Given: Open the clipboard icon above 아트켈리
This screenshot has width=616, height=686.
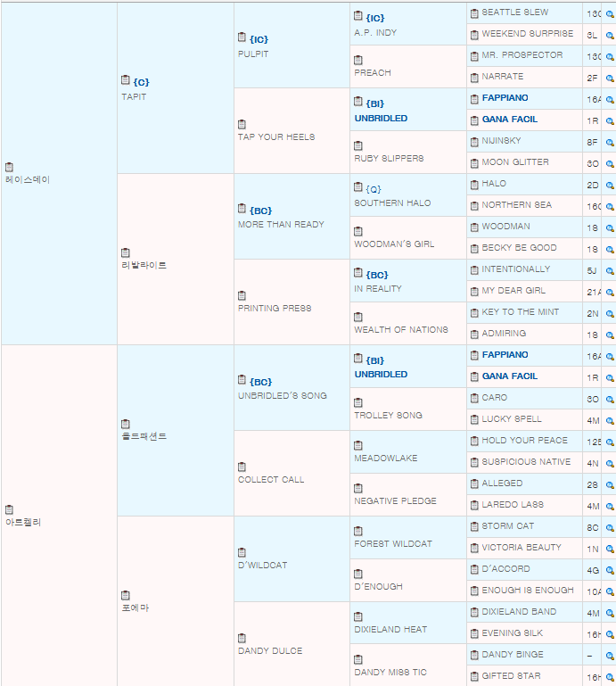Looking at the screenshot, I should click(9, 509).
